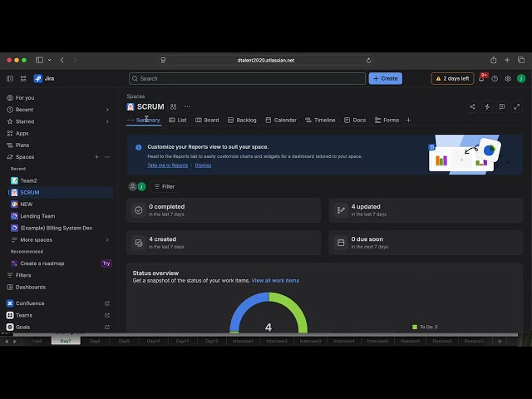
Task: Open the 4 created card
Action: 224,243
